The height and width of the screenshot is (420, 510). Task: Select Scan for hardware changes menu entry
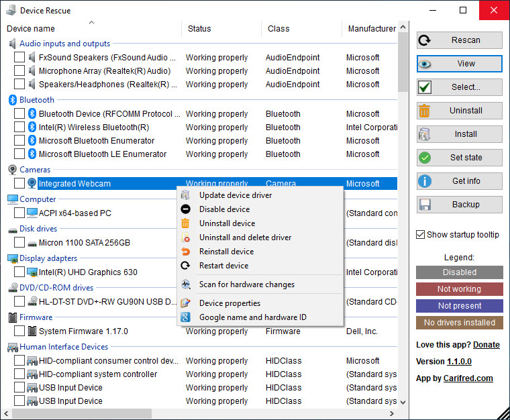[x=246, y=284]
